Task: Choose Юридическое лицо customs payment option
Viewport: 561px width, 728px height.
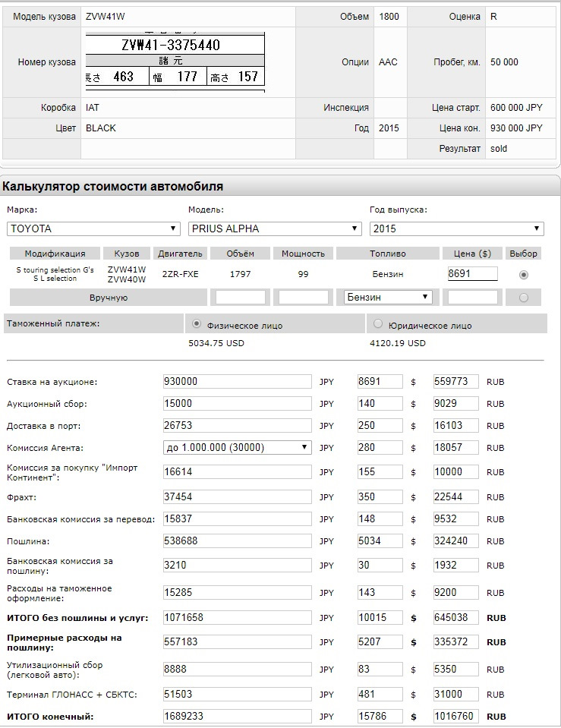Action: 378,324
